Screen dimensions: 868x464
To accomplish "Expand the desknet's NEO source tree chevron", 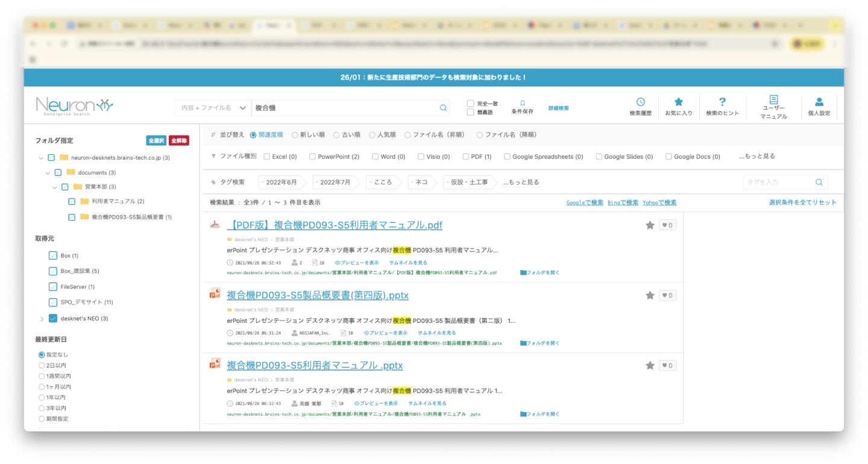I will tap(42, 319).
